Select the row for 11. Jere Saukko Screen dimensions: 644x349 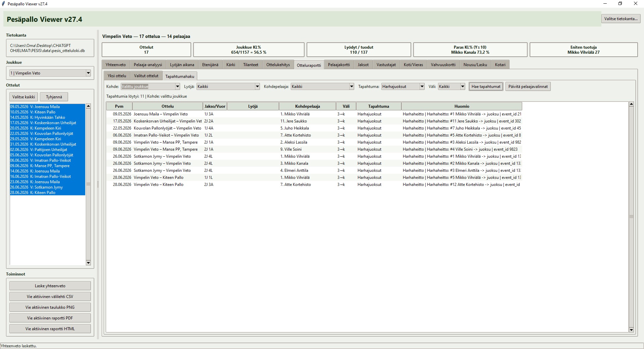[314, 121]
